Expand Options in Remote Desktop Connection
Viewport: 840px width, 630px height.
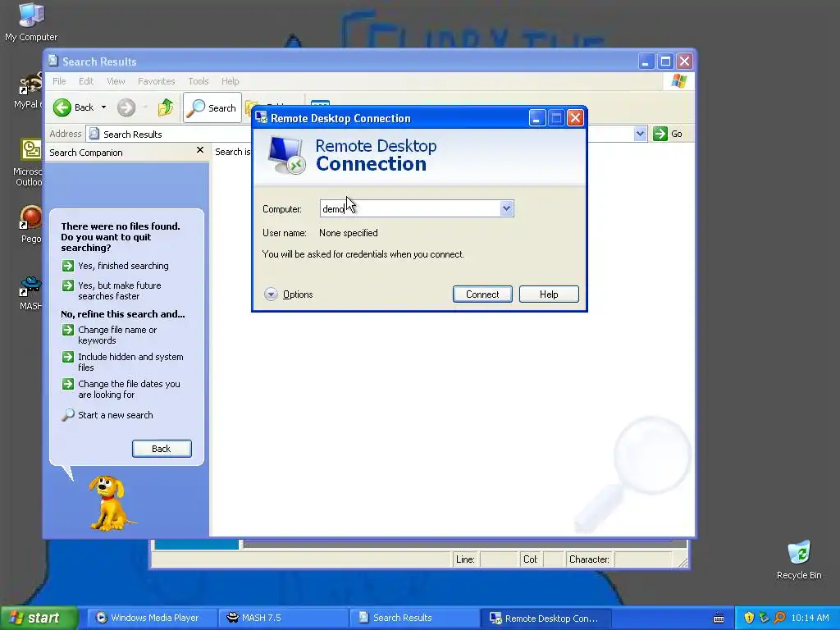(x=288, y=294)
